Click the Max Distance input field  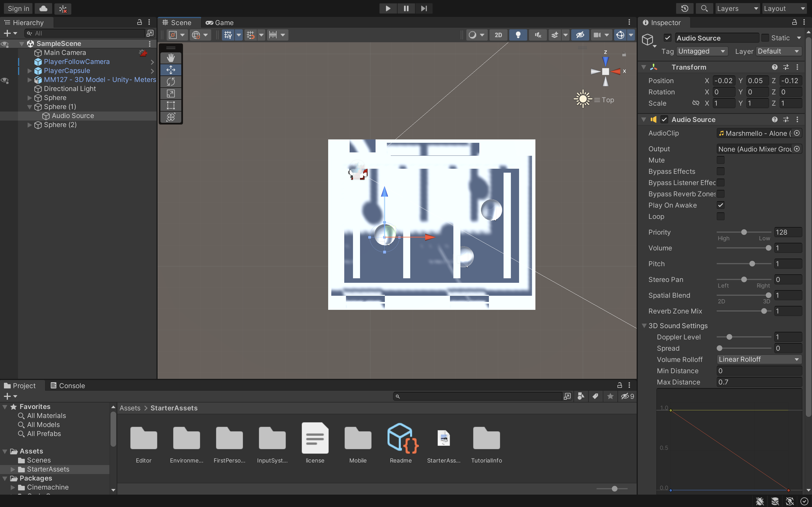point(759,382)
